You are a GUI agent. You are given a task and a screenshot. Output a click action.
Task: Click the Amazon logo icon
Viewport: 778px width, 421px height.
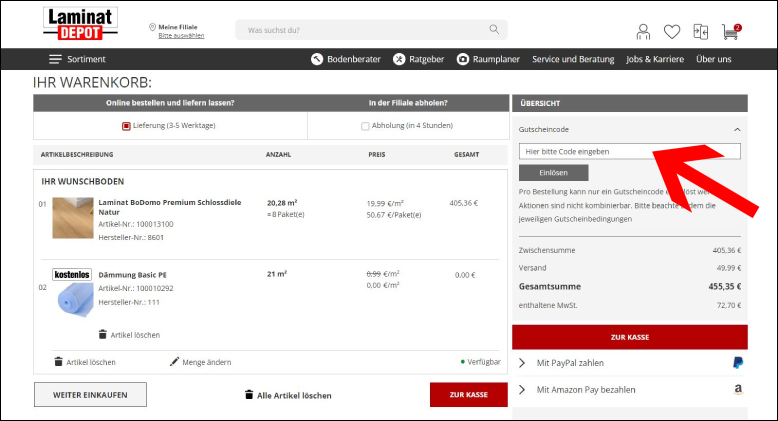(738, 389)
